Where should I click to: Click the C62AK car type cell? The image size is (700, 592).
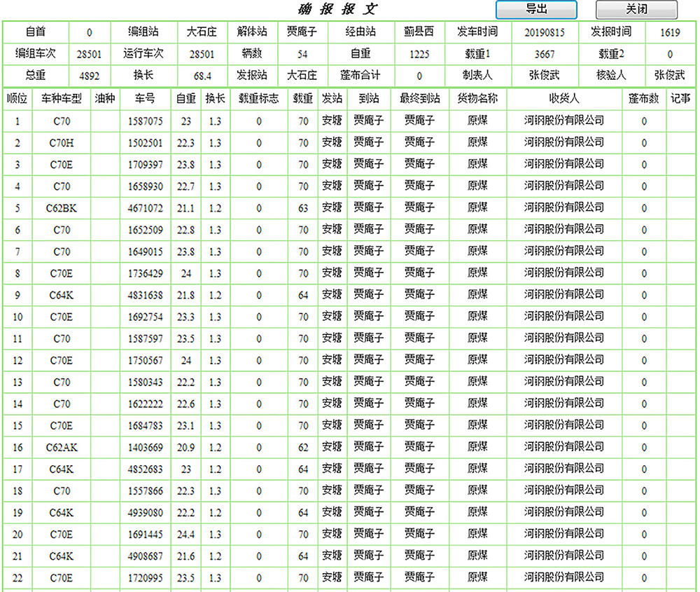coord(62,448)
